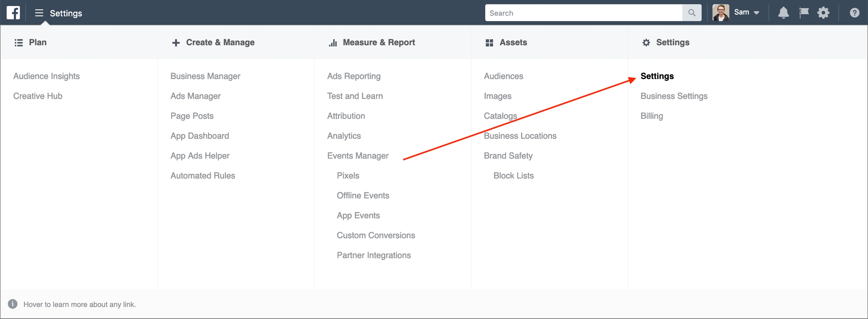Screen dimensions: 868x319
Task: Open App Dashboard
Action: (200, 136)
